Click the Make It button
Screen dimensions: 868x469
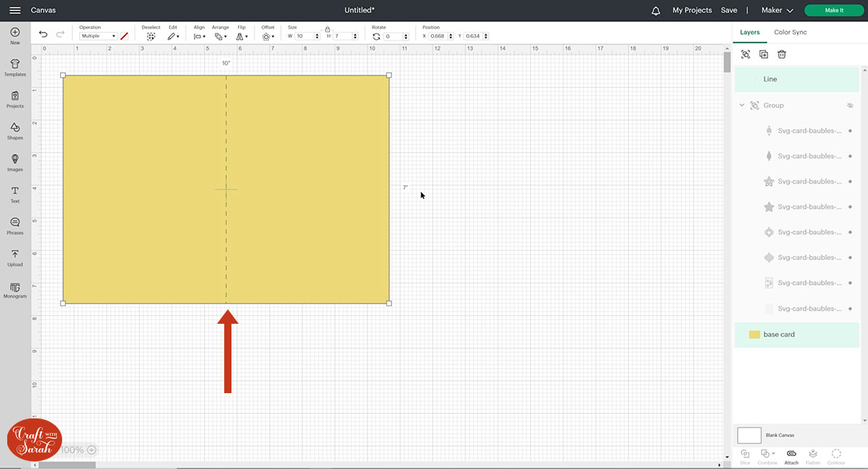(x=833, y=10)
